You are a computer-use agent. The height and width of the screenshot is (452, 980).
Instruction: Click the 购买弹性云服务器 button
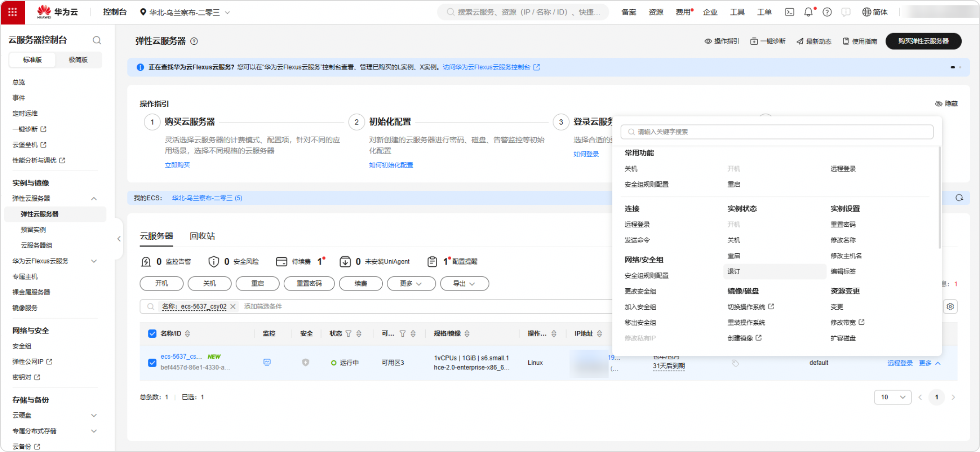tap(923, 41)
